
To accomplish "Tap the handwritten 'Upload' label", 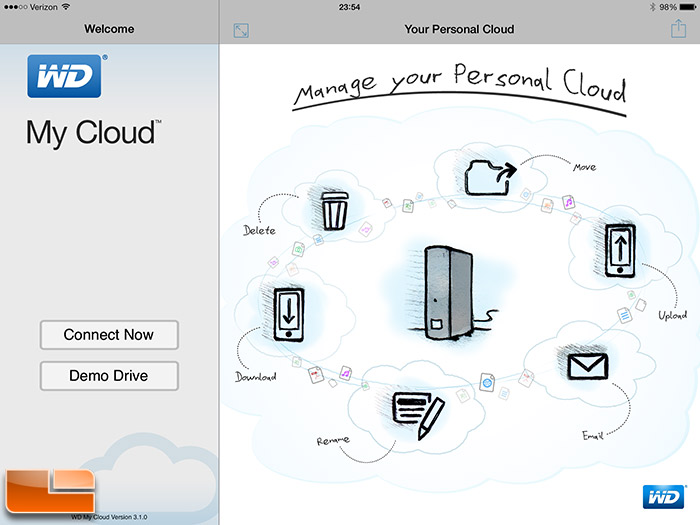I will coord(672,315).
